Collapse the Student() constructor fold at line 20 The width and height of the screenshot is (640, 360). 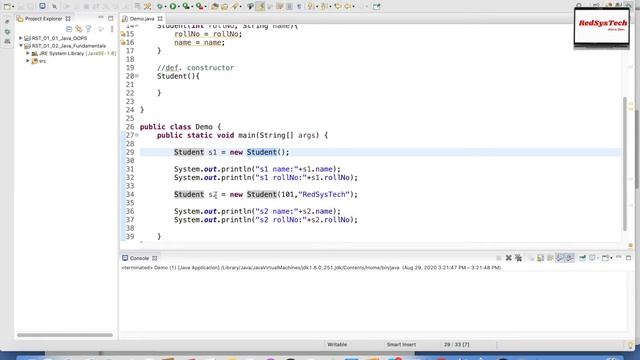point(137,76)
